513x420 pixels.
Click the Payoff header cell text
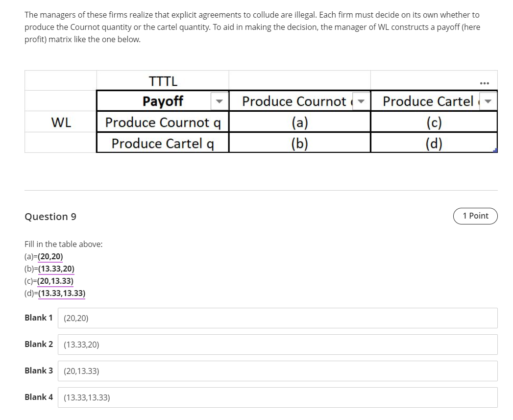(x=163, y=101)
